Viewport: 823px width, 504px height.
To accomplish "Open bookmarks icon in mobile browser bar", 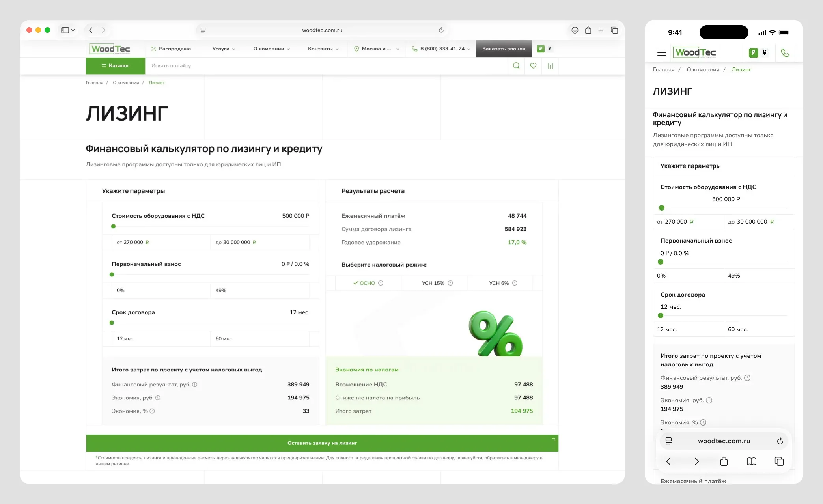I will (751, 461).
